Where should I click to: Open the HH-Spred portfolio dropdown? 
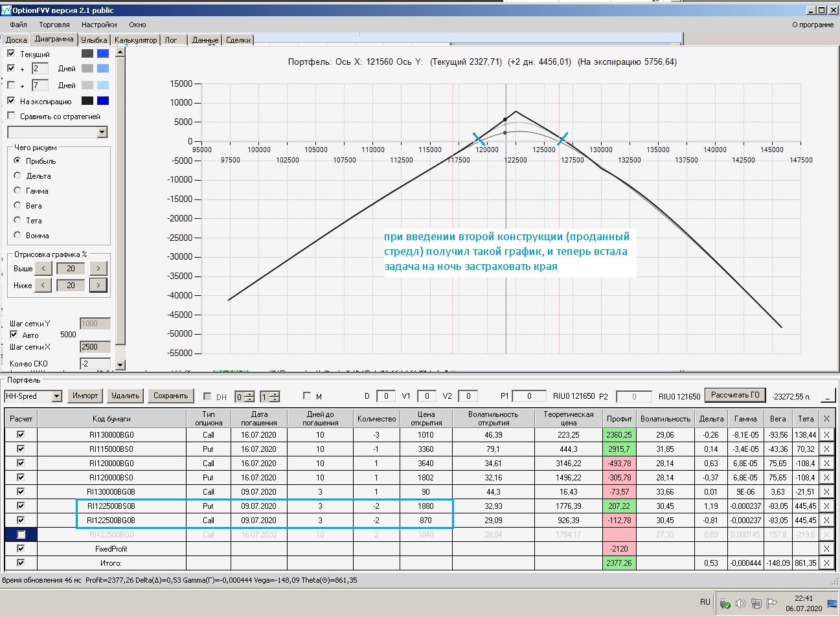click(56, 396)
